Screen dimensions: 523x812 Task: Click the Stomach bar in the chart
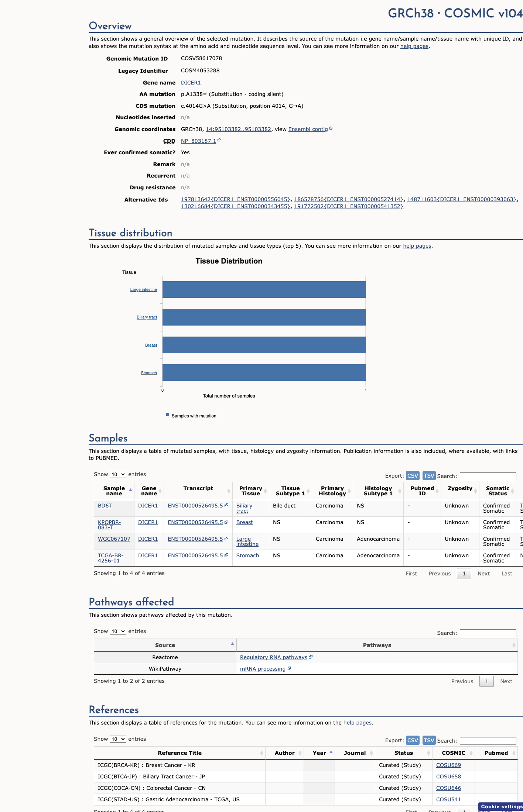264,373
